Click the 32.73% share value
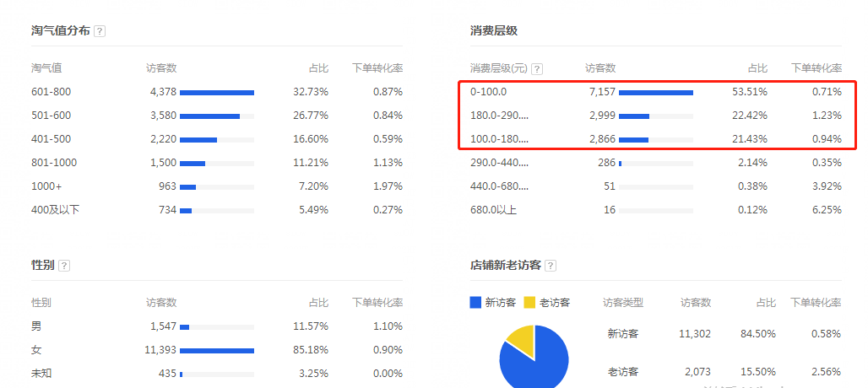Viewport: 868px width, 388px height. pos(311,92)
